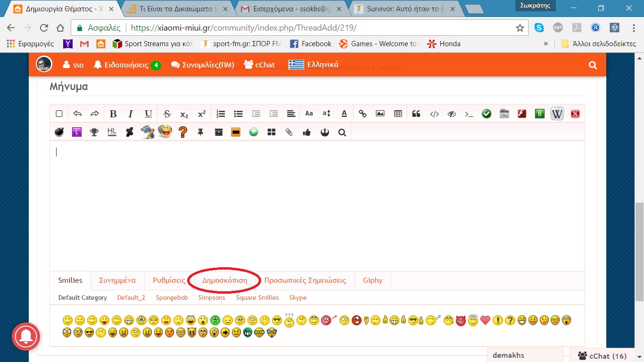The height and width of the screenshot is (362, 644).
Task: Click the HL highlight toolbar icon
Action: point(112,132)
